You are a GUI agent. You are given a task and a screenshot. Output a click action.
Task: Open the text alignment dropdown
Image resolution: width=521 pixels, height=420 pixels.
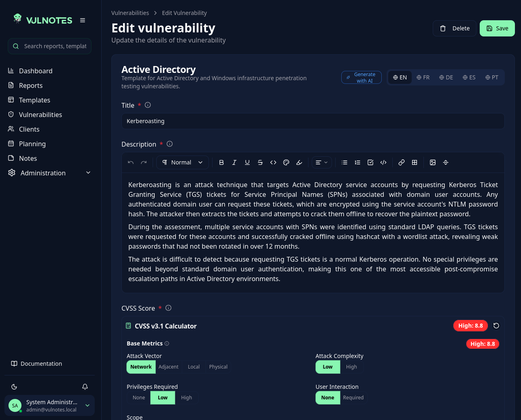click(322, 162)
